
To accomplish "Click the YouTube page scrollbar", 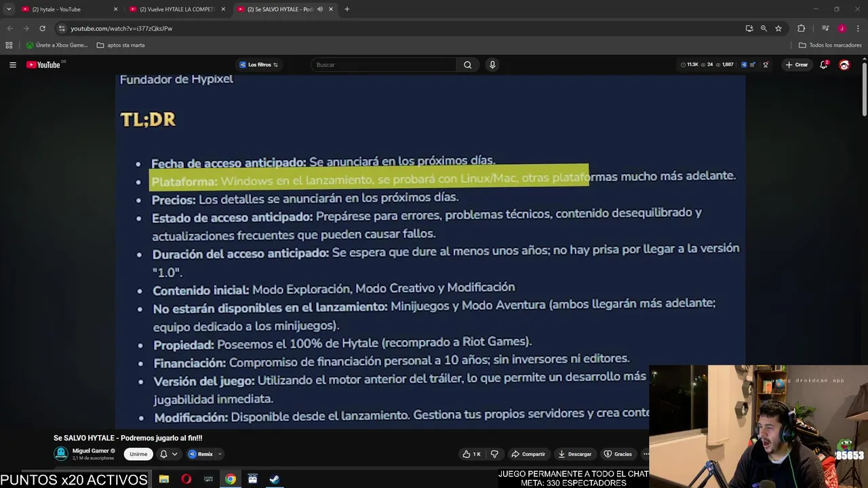I will (865, 88).
